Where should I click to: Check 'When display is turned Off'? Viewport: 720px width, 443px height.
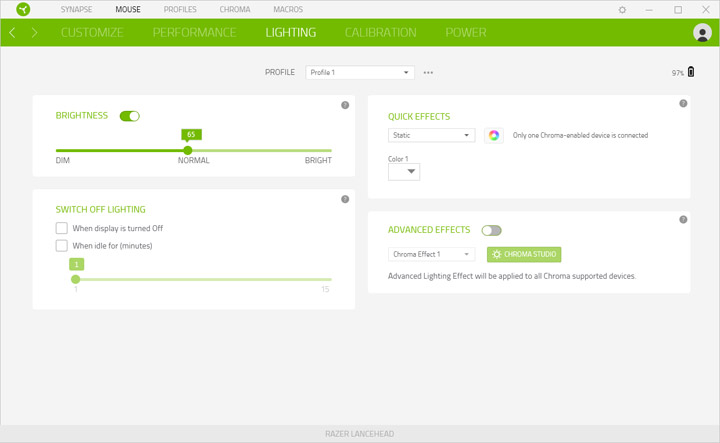[62, 228]
